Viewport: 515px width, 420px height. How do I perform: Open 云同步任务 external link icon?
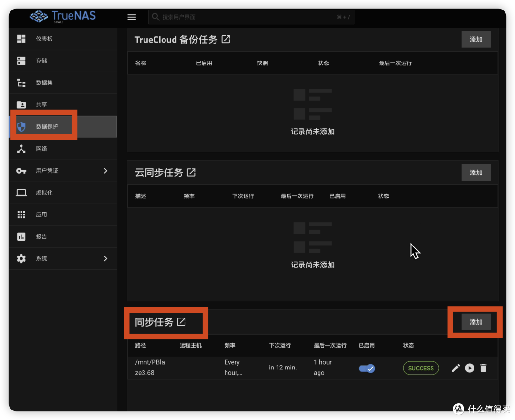click(191, 173)
